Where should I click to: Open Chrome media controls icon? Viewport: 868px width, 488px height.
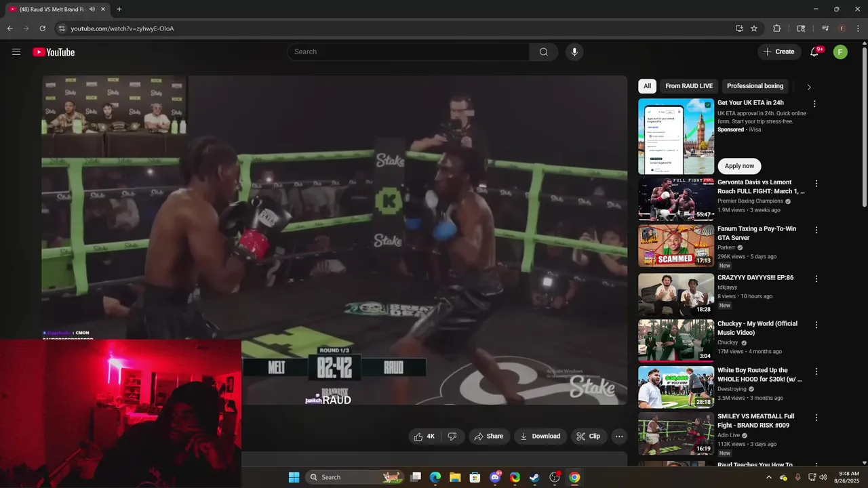(x=825, y=28)
